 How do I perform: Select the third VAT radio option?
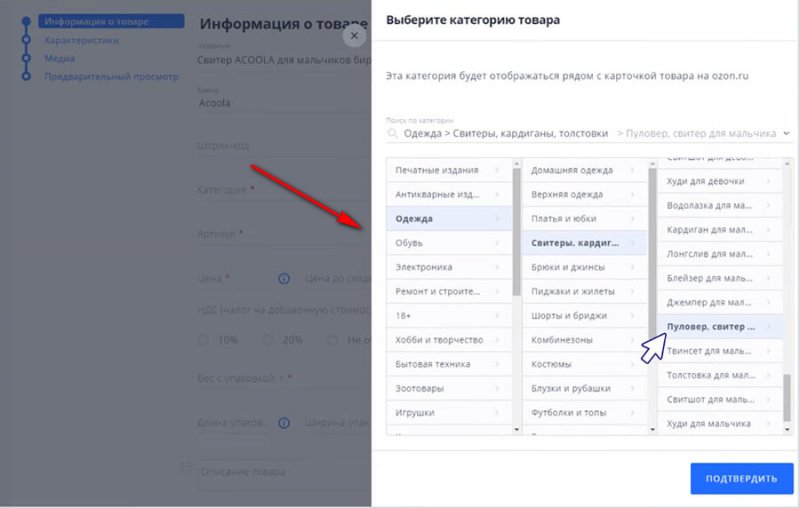click(332, 340)
